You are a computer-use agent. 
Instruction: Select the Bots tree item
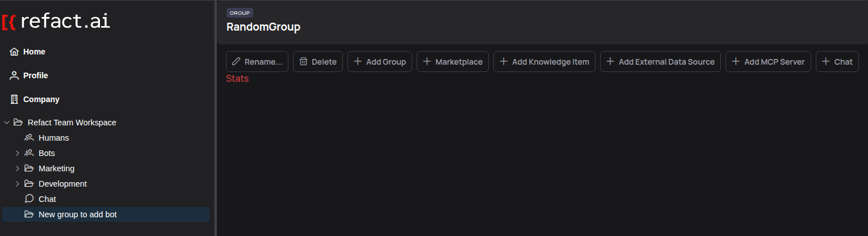coord(47,153)
